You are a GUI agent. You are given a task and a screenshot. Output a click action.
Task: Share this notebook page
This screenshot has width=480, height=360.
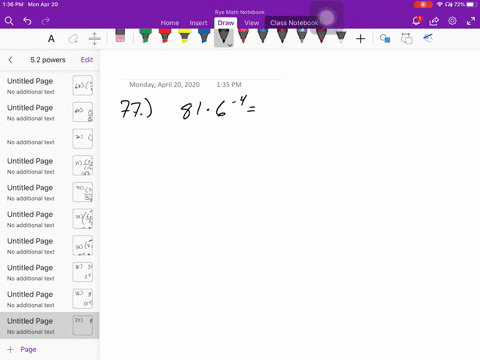coord(434,21)
